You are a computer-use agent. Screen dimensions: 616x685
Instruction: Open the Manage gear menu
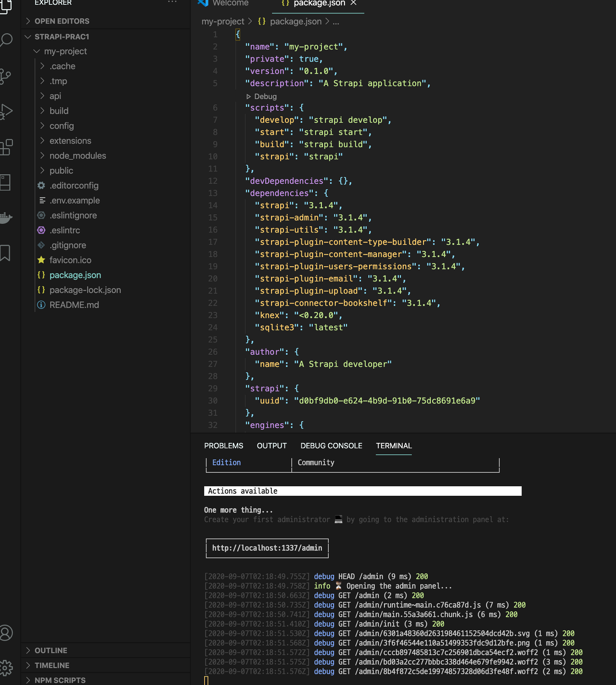point(6,668)
